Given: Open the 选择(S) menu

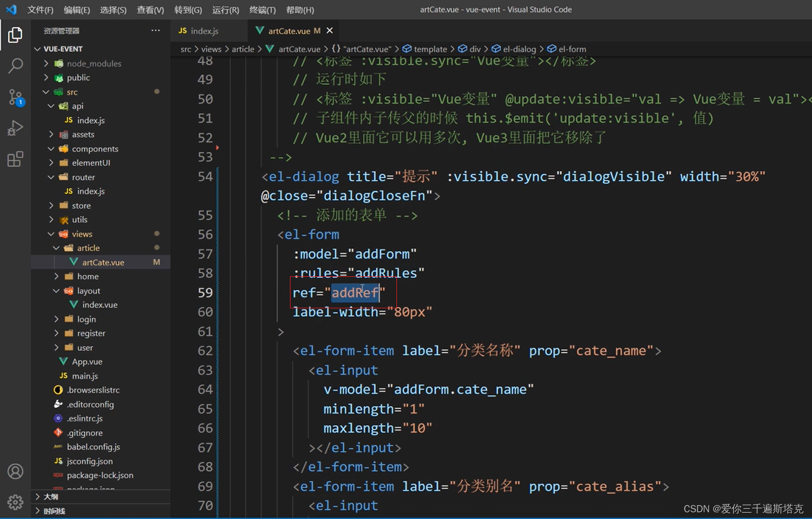Looking at the screenshot, I should coord(113,10).
